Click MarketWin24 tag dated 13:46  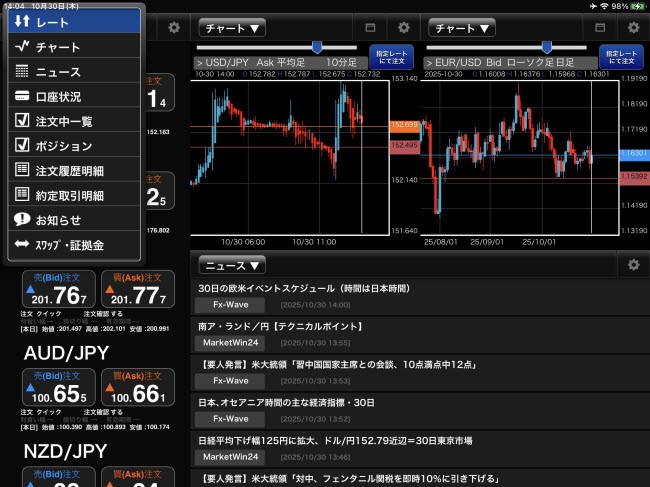[x=230, y=457]
